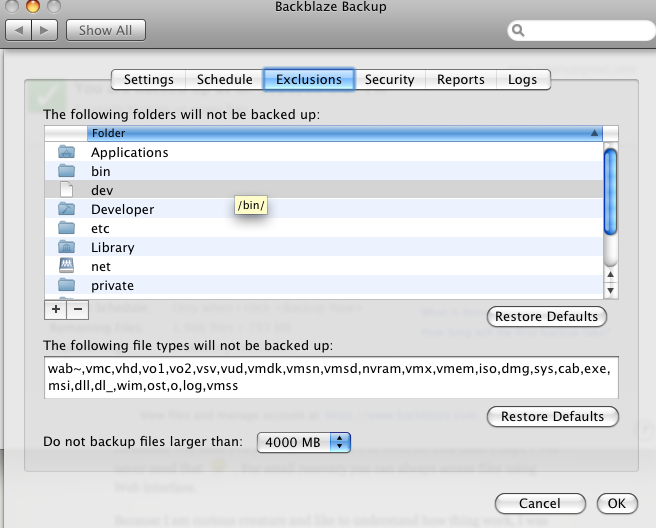
Task: Select the Library row
Action: 324,247
